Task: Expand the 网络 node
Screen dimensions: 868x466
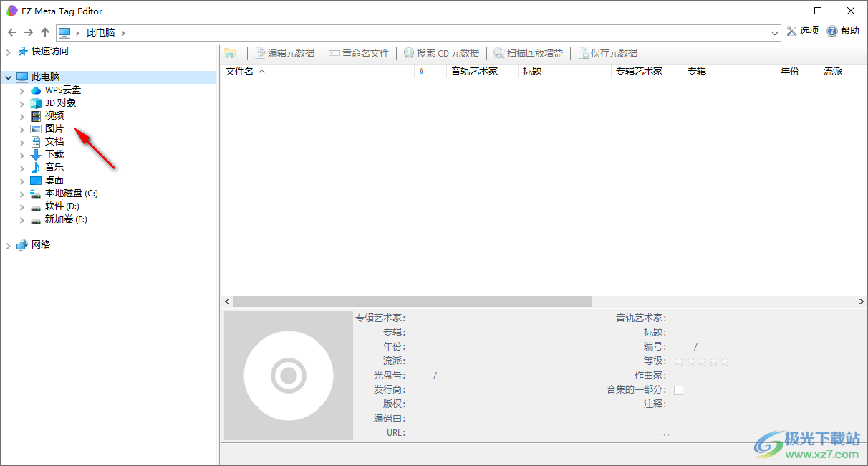Action: pyautogui.click(x=7, y=244)
